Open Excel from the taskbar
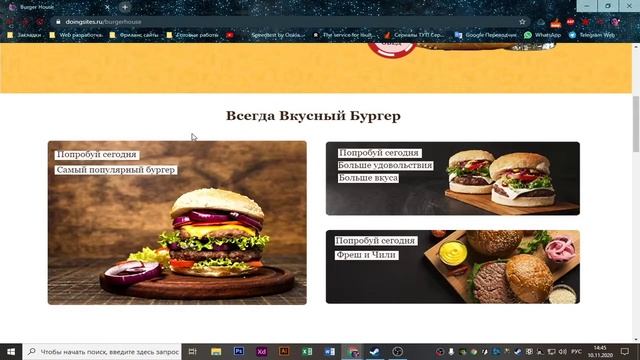 [307, 351]
